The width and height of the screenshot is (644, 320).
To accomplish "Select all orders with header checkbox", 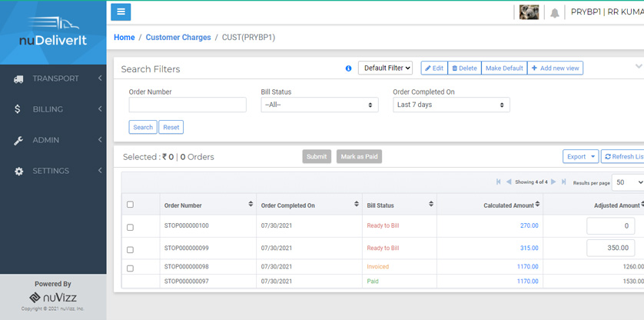I will point(130,205).
